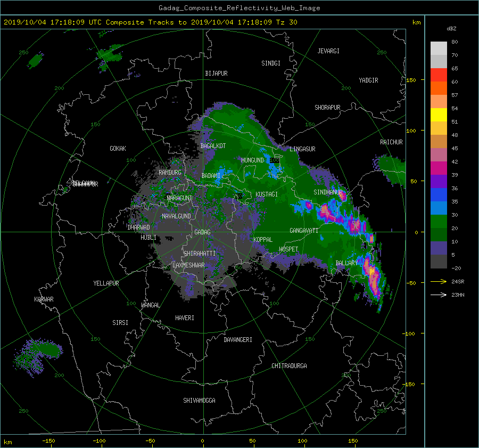Click the HOSPET label
This screenshot has height=448, width=479.
[288, 249]
